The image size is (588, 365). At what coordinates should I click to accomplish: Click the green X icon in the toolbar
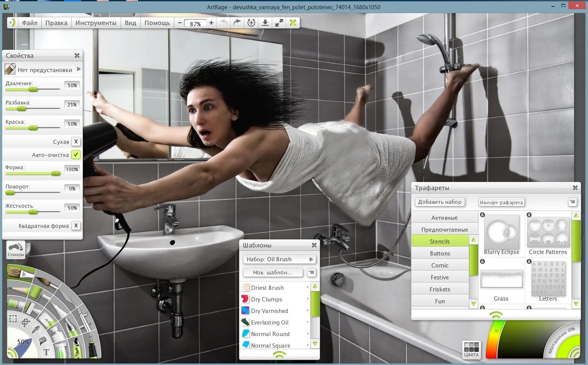[293, 23]
